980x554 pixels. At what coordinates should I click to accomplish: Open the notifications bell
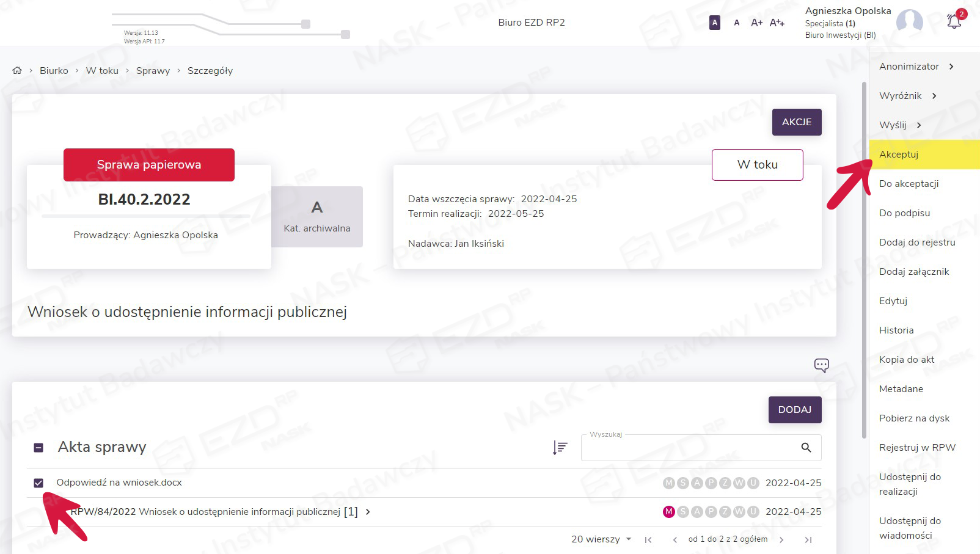tap(954, 22)
